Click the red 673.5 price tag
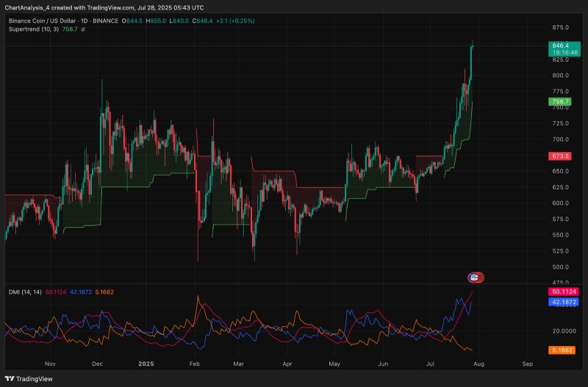 point(560,156)
